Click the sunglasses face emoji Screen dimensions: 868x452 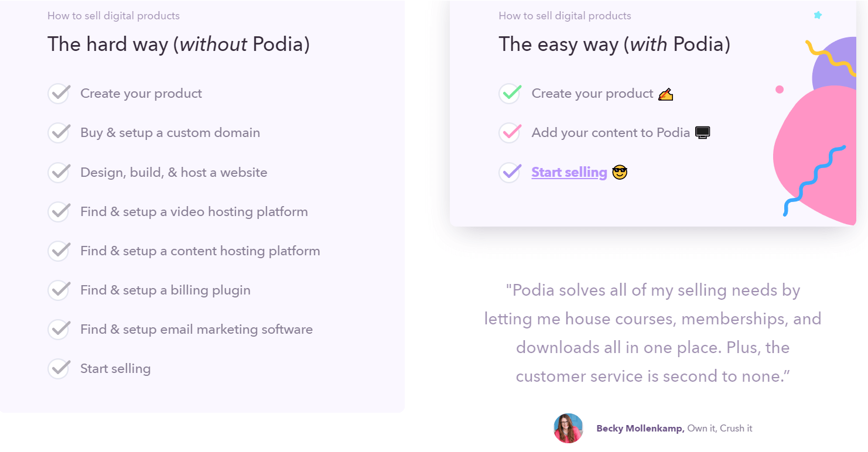[620, 173]
